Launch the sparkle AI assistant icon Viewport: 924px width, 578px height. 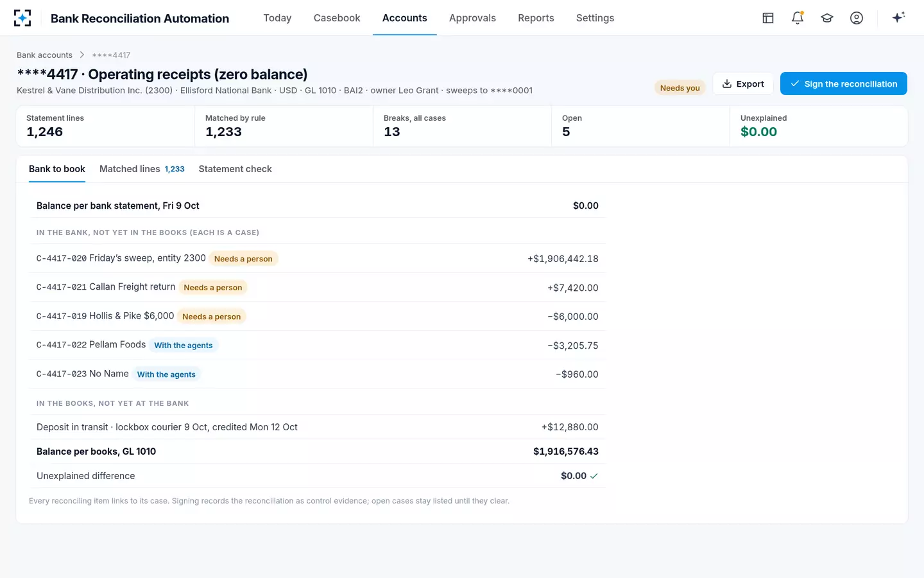coord(898,17)
